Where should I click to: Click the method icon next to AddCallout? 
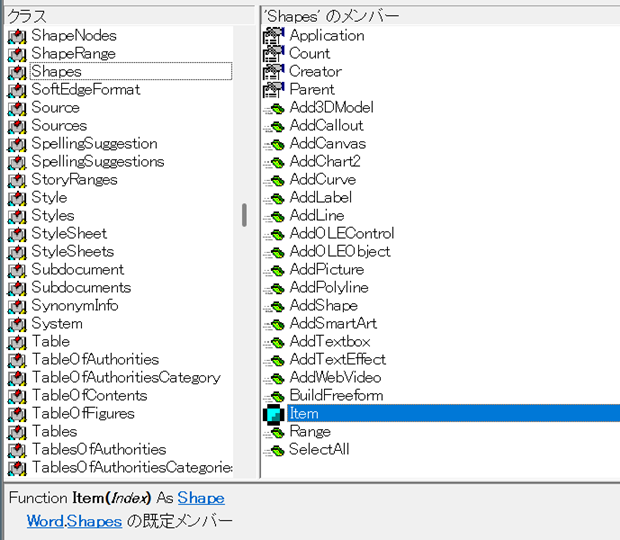(x=274, y=127)
